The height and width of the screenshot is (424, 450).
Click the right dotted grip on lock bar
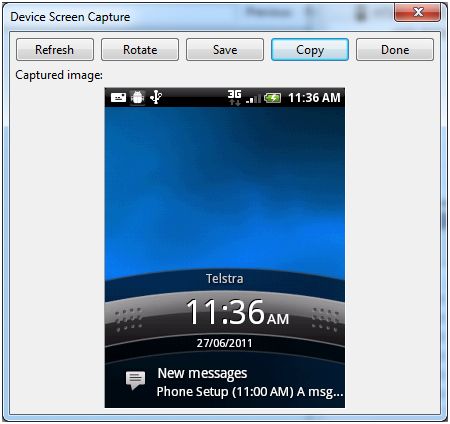(x=325, y=320)
